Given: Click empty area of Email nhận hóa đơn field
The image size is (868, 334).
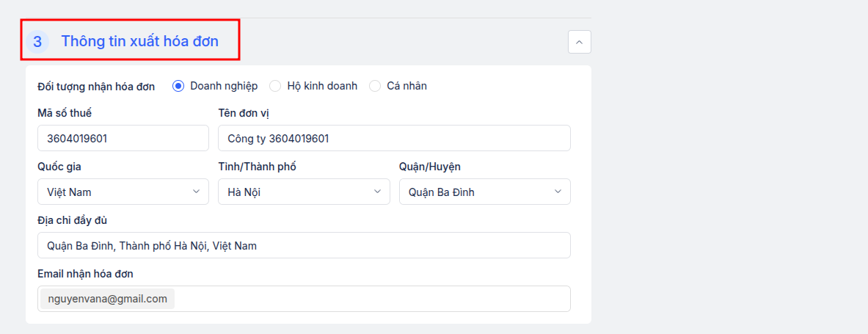Looking at the screenshot, I should tap(371, 299).
